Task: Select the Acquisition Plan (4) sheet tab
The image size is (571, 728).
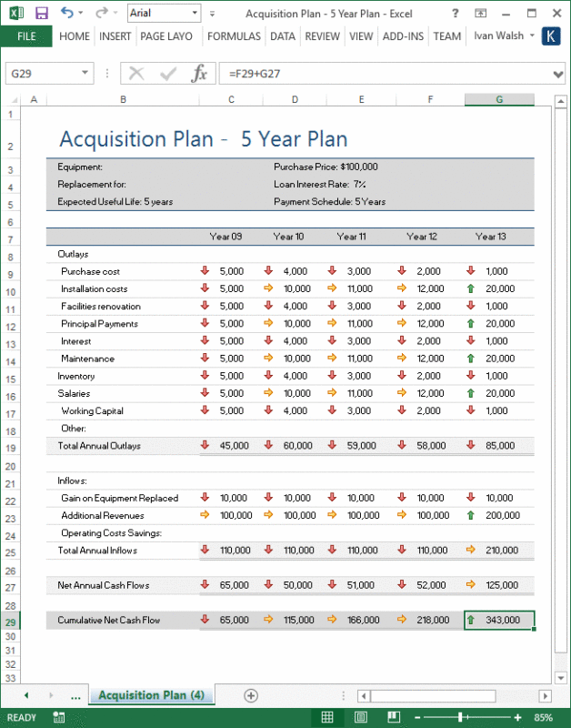Action: (x=151, y=694)
